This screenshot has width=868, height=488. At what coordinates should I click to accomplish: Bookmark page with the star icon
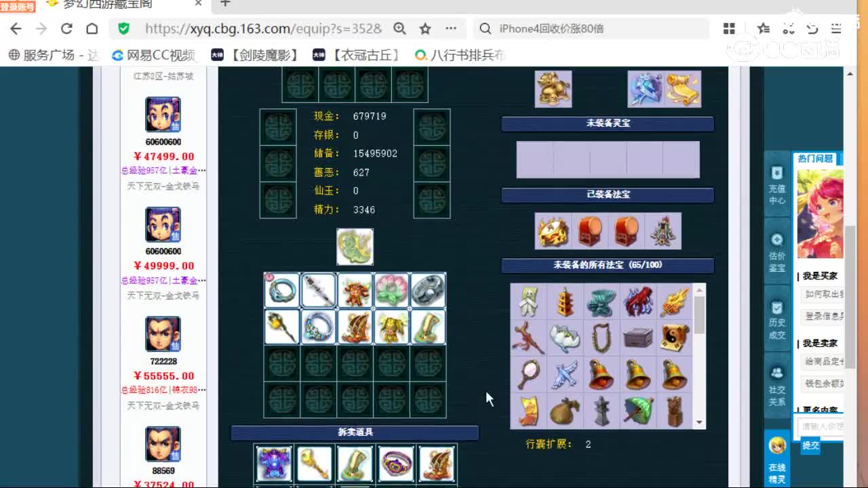coord(425,28)
